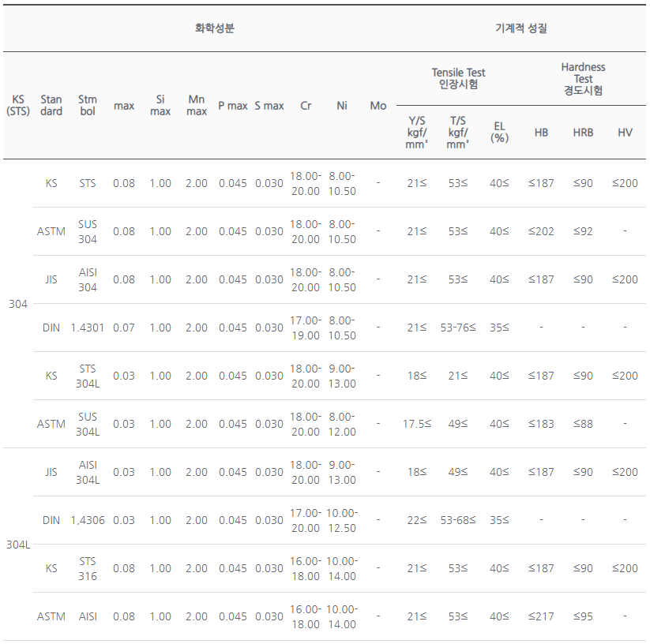650x644 pixels.
Task: Click the Standard column header
Action: click(x=51, y=105)
